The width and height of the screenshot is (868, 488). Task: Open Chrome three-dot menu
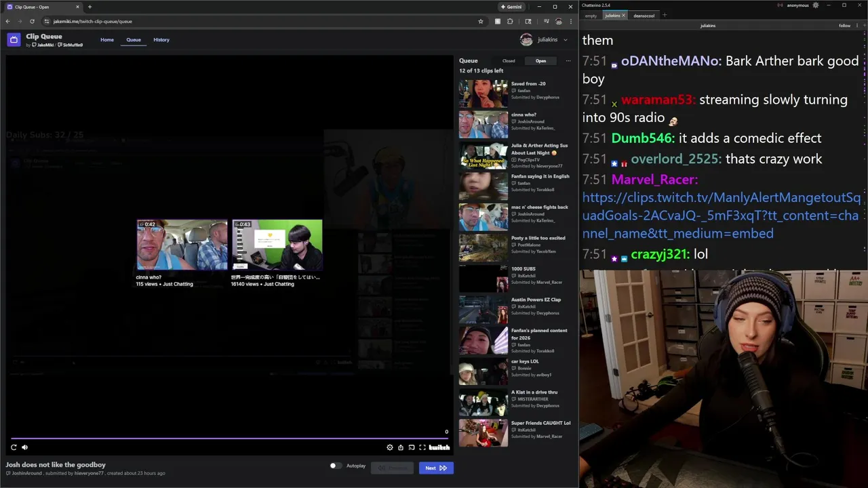[x=570, y=21]
